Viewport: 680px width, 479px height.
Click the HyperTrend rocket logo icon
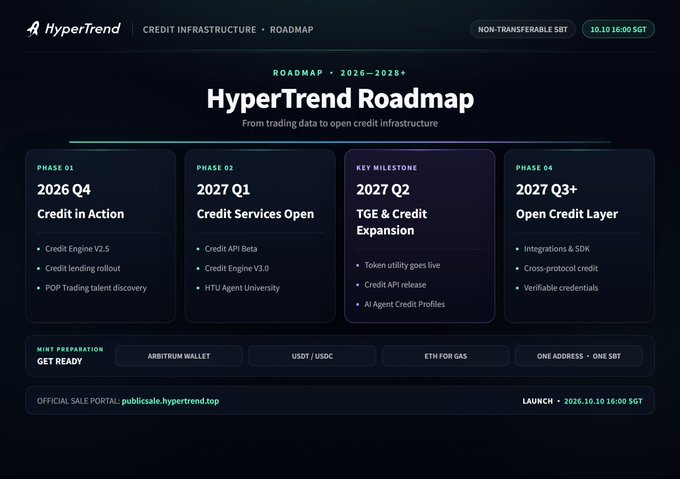[x=33, y=29]
